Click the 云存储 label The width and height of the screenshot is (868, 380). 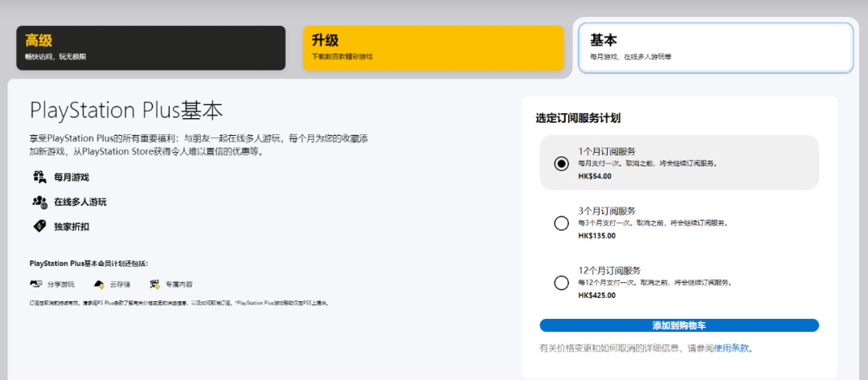click(x=120, y=284)
